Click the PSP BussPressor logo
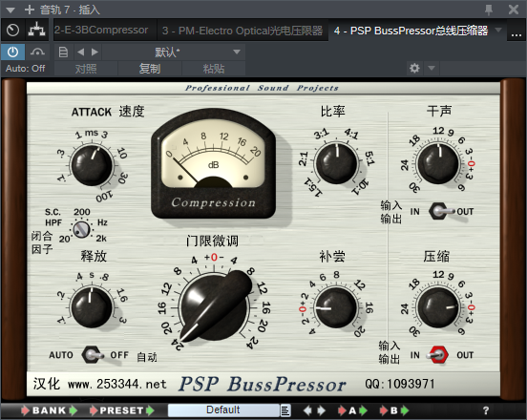Viewport: 527px width, 420px height. (x=263, y=384)
